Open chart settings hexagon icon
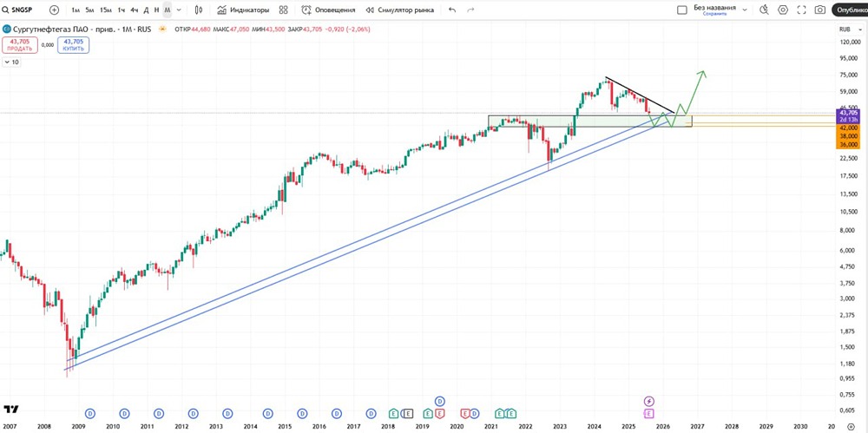Image resolution: width=868 pixels, height=433 pixels. (783, 10)
